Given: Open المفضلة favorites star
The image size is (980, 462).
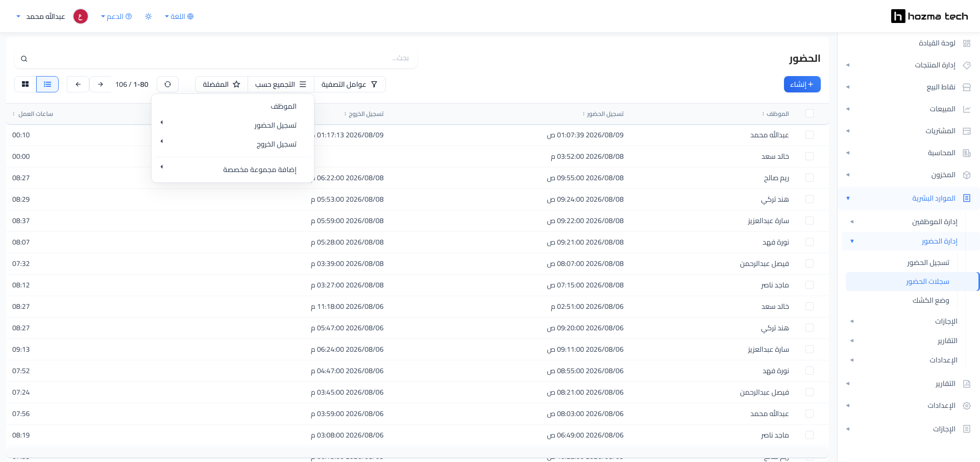Looking at the screenshot, I should pos(222,84).
